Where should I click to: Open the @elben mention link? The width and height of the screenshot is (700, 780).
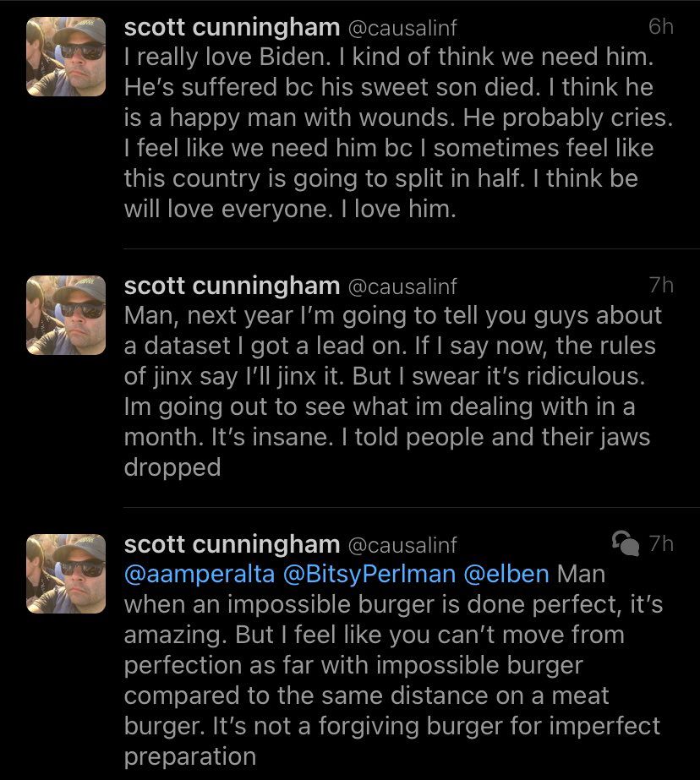click(x=506, y=575)
